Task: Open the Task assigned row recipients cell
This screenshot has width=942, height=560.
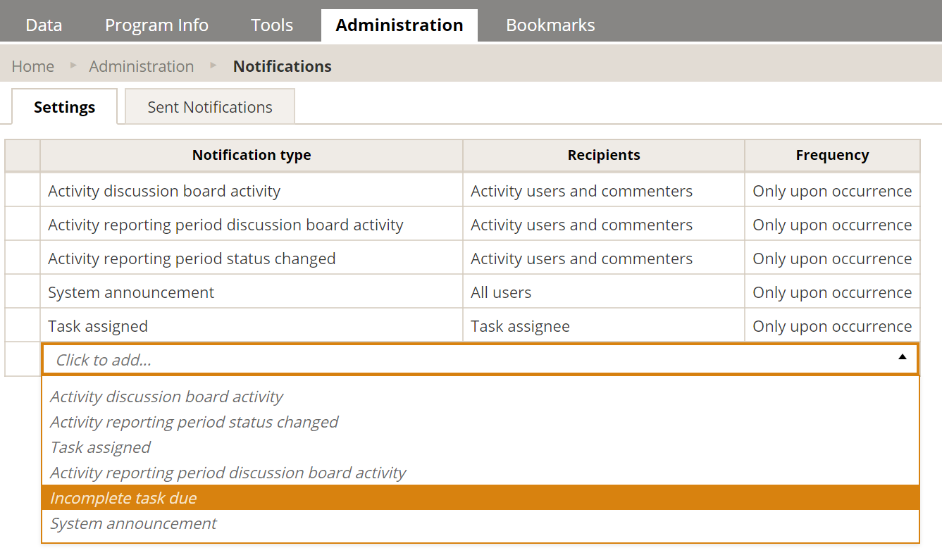Action: click(604, 325)
